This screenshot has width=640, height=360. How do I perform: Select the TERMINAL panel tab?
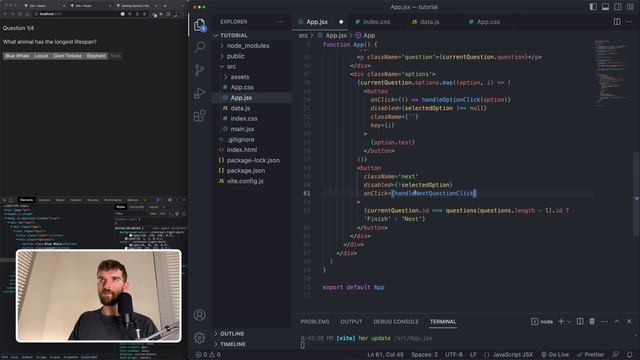click(443, 322)
